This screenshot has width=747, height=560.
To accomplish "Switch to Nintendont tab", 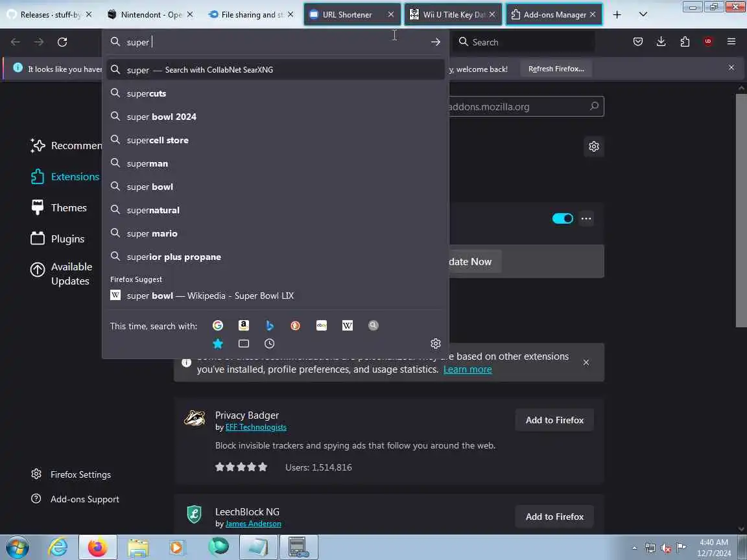I will (150, 15).
